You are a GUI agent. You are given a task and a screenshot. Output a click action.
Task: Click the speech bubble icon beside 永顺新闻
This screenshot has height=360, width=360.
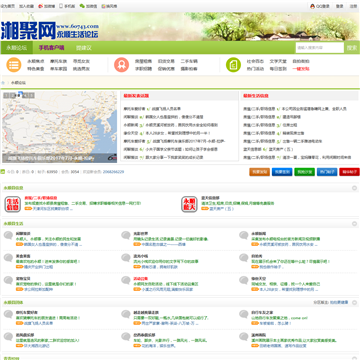pyautogui.click(x=244, y=236)
